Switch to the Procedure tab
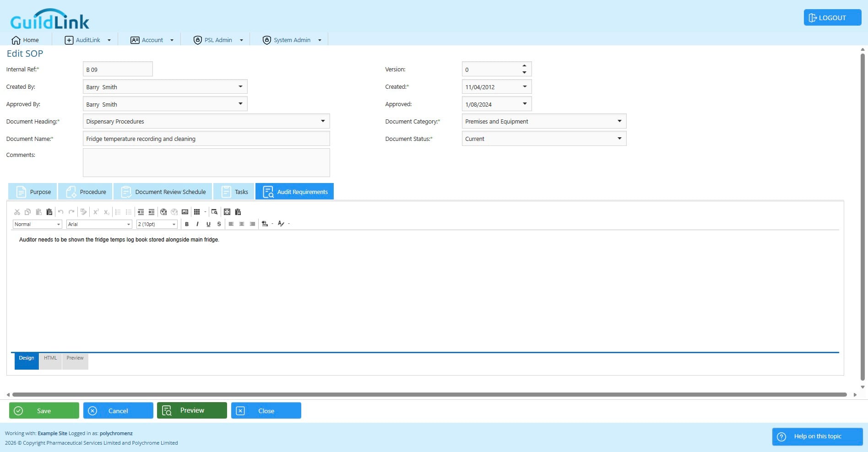 85,192
